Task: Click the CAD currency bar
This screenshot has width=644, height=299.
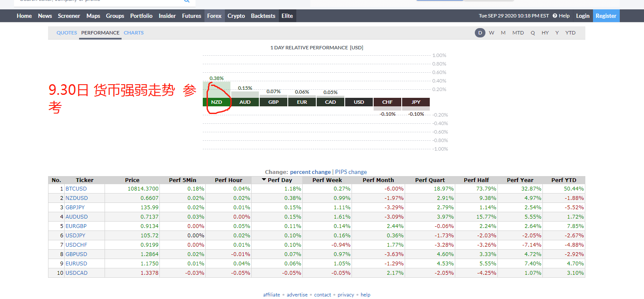Action: [330, 102]
